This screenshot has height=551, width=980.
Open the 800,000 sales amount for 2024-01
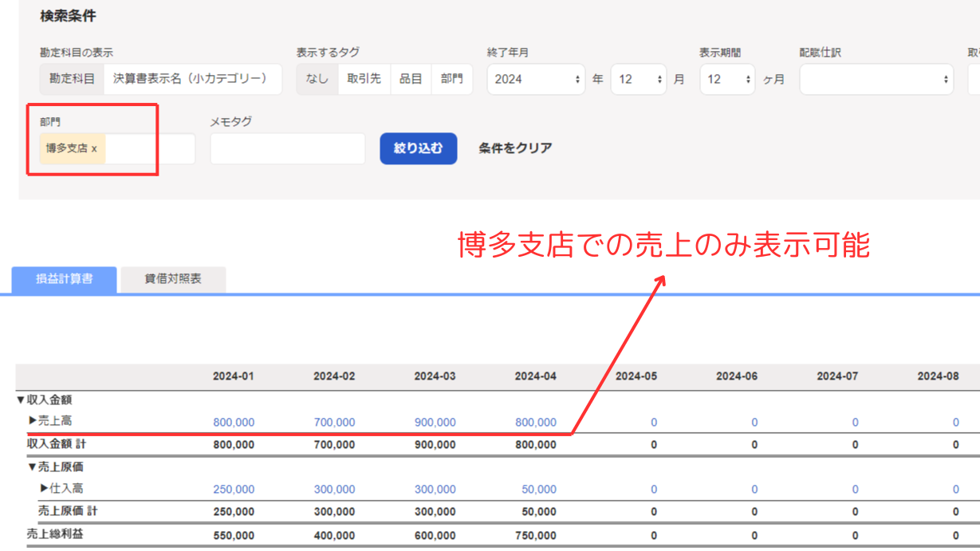point(234,423)
